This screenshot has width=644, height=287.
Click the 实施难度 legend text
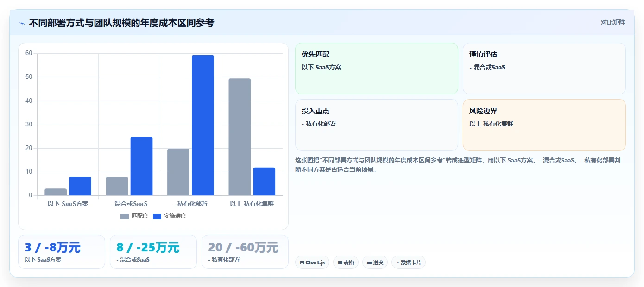175,216
